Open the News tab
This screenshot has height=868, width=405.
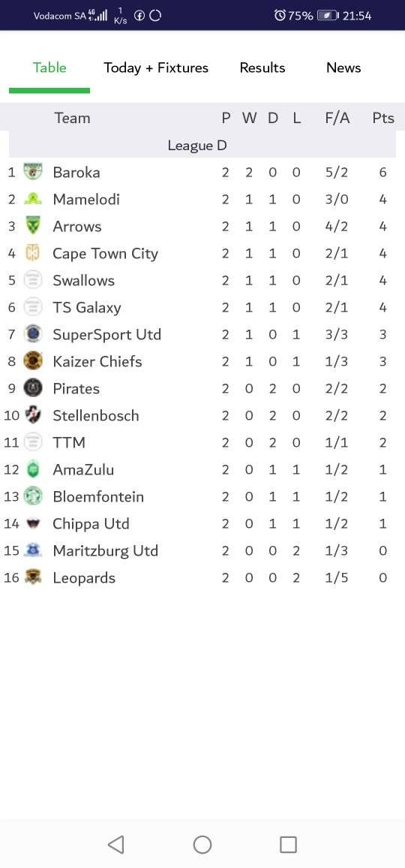coord(343,68)
